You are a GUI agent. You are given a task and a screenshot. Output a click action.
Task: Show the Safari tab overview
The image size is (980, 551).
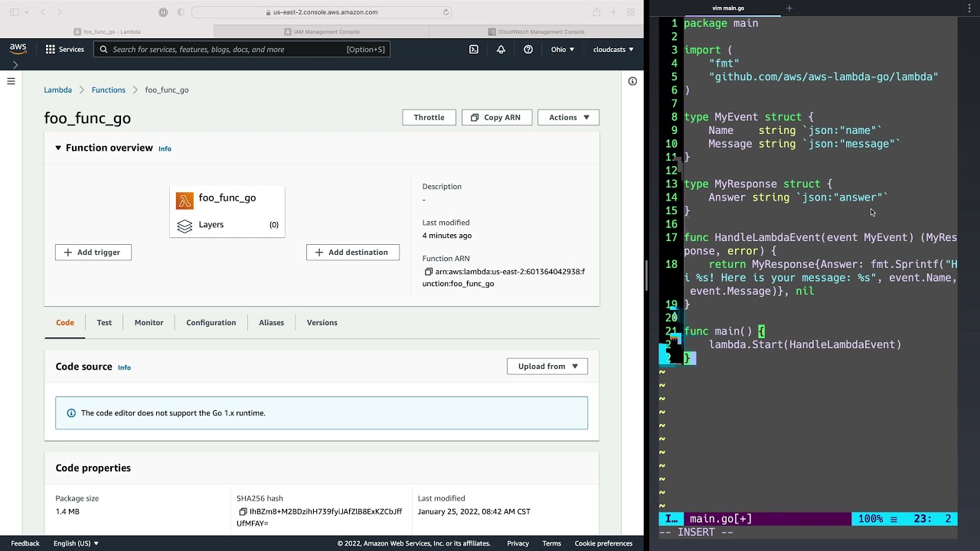(631, 12)
